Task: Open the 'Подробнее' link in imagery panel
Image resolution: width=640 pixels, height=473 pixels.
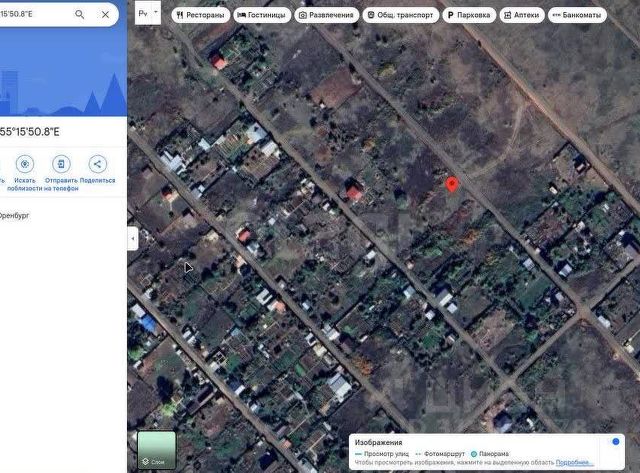Action: pyautogui.click(x=574, y=462)
